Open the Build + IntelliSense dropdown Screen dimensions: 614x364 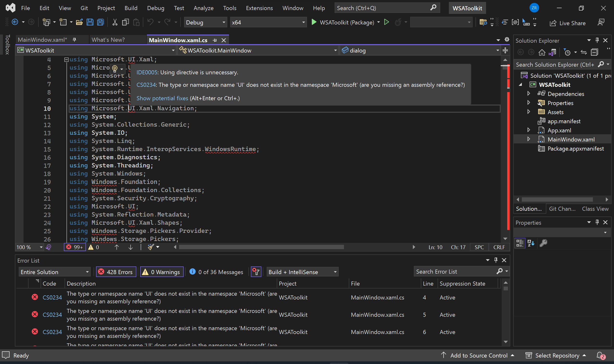tap(302, 272)
